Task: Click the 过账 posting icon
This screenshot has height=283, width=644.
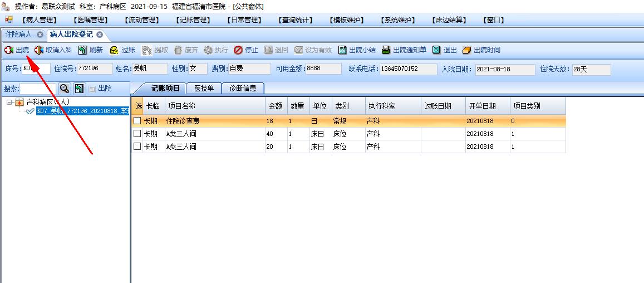Action: tap(114, 50)
